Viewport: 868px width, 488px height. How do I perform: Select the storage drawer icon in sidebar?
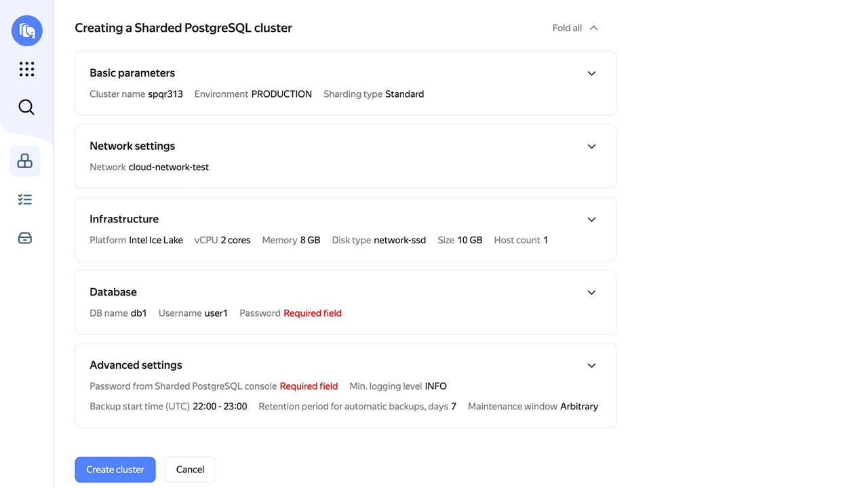click(24, 238)
